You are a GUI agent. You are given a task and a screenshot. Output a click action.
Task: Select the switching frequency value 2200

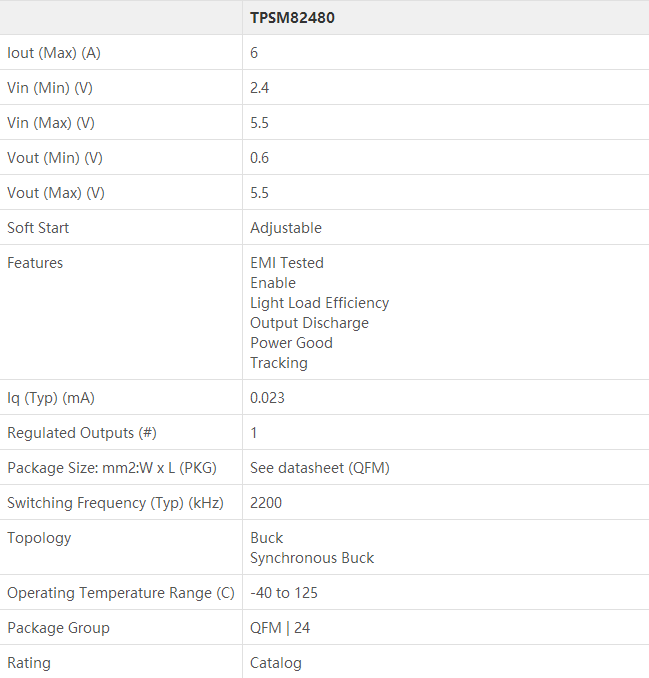click(x=266, y=503)
